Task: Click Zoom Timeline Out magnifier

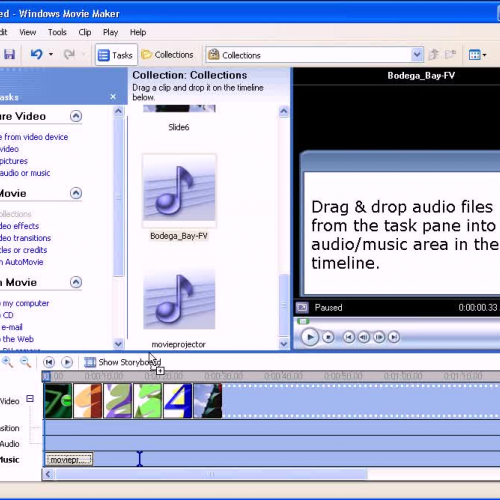Action: (26, 362)
